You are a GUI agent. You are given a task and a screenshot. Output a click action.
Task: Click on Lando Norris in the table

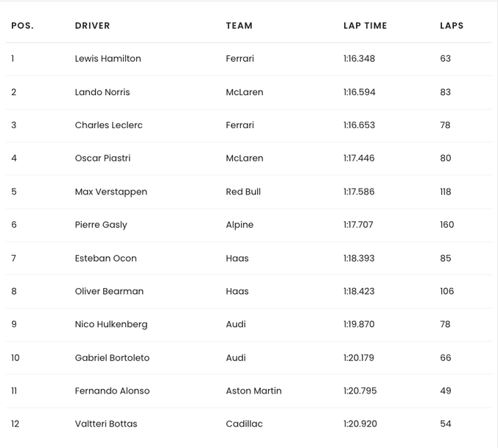tap(102, 92)
